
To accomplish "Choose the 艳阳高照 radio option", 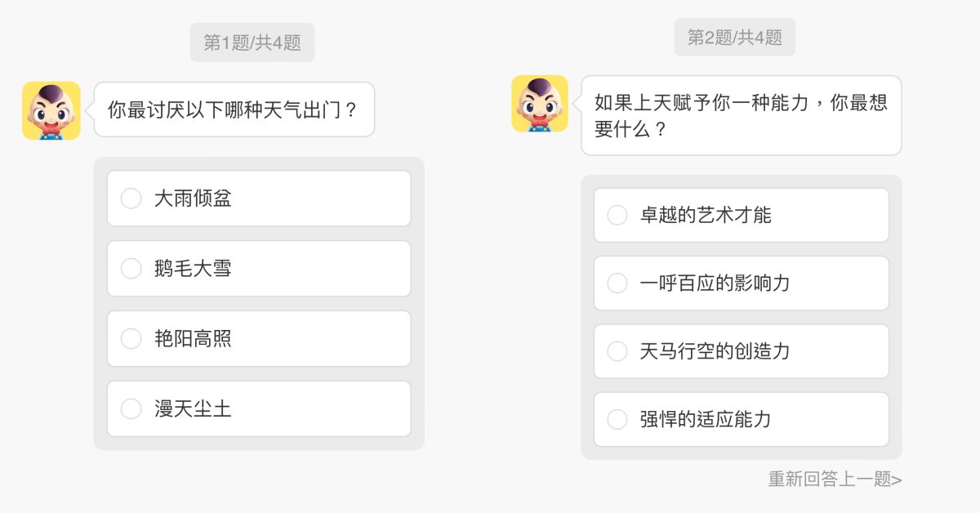I will point(131,339).
